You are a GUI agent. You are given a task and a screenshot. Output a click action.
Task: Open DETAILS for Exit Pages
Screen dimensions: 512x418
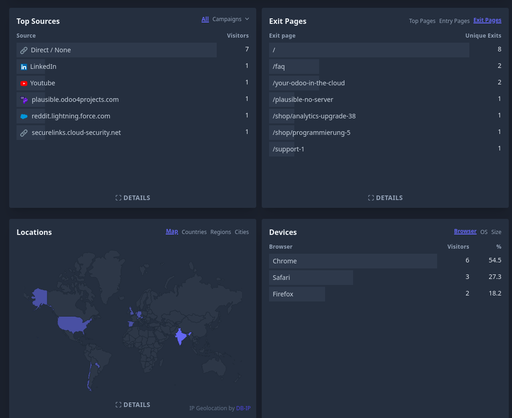click(385, 198)
